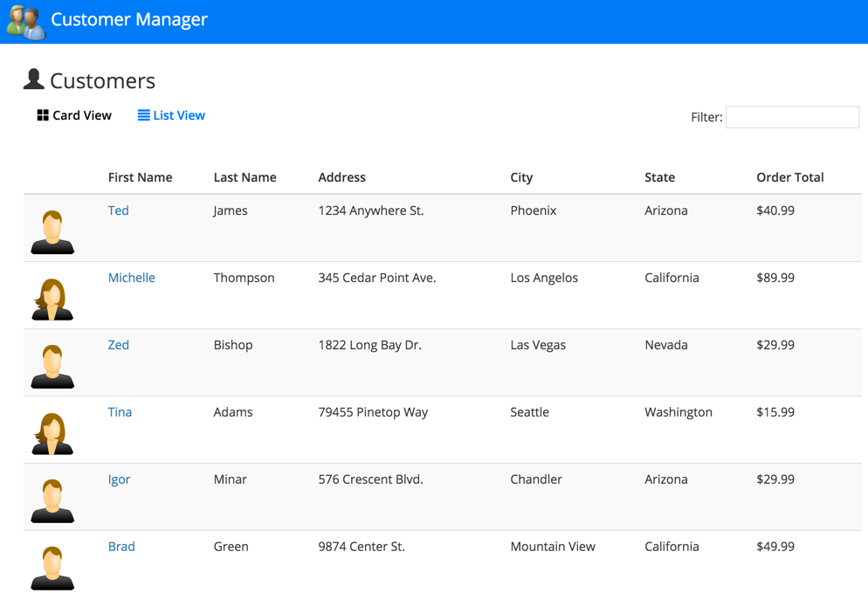
Task: Click the city Los Angelos
Action: pos(544,278)
